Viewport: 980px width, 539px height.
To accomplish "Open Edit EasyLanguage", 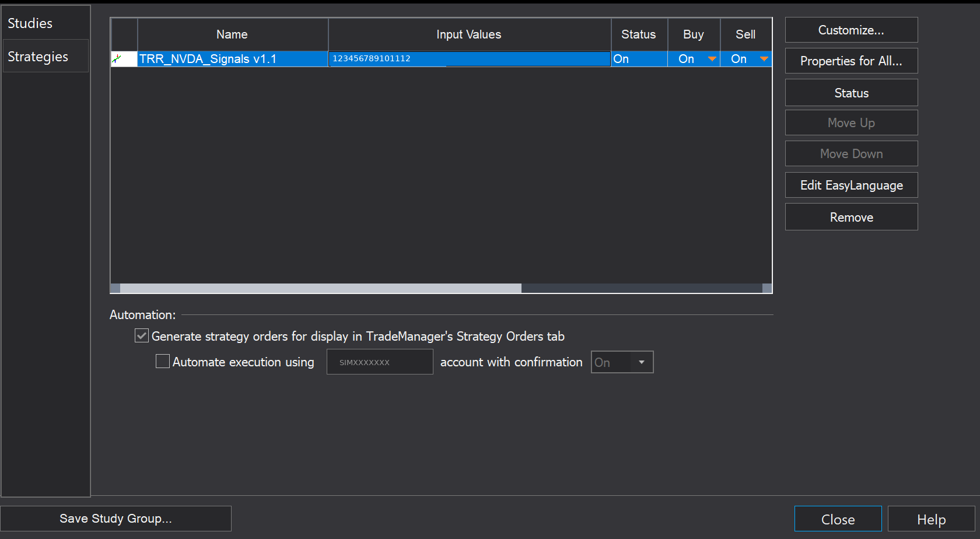I will pyautogui.click(x=852, y=185).
